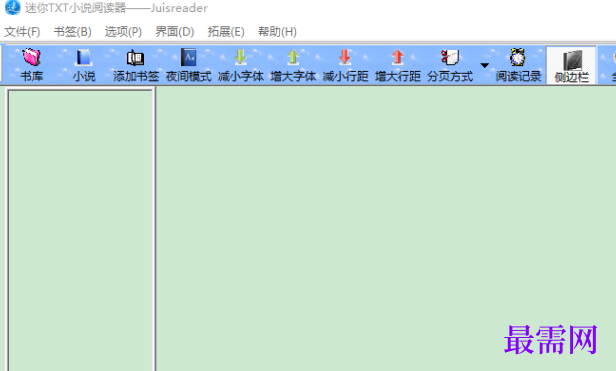The width and height of the screenshot is (616, 371).
Task: Open the 选项(P) menu
Action: click(123, 32)
